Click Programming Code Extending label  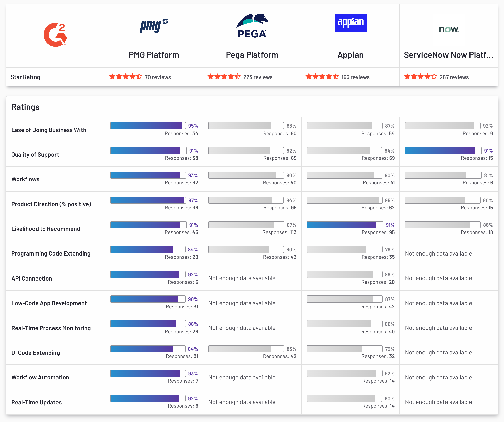[51, 254]
